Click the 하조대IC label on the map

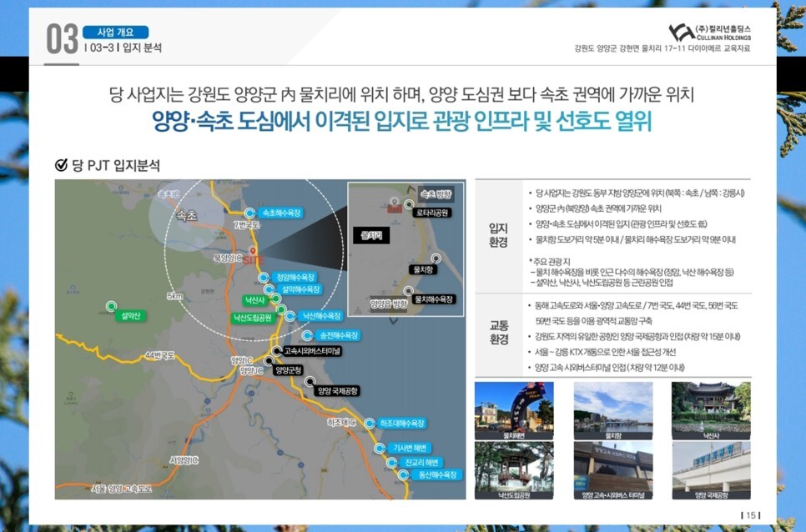(341, 422)
